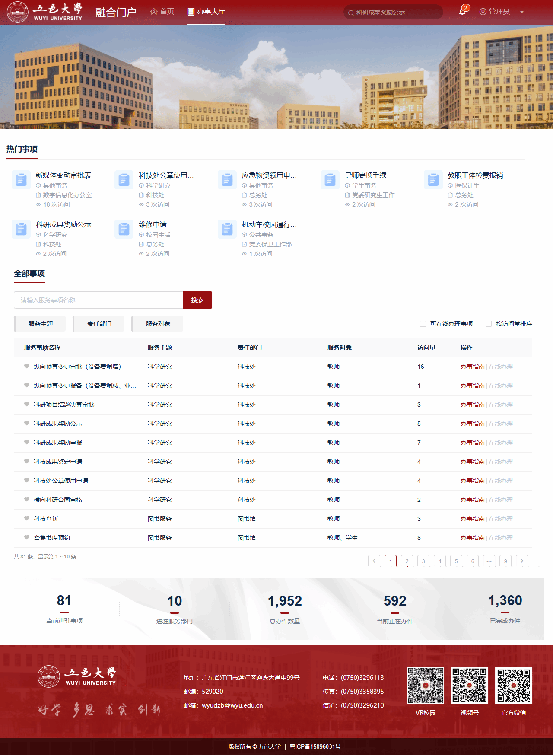Click the heart icon beside 密集书库预约

click(x=27, y=537)
